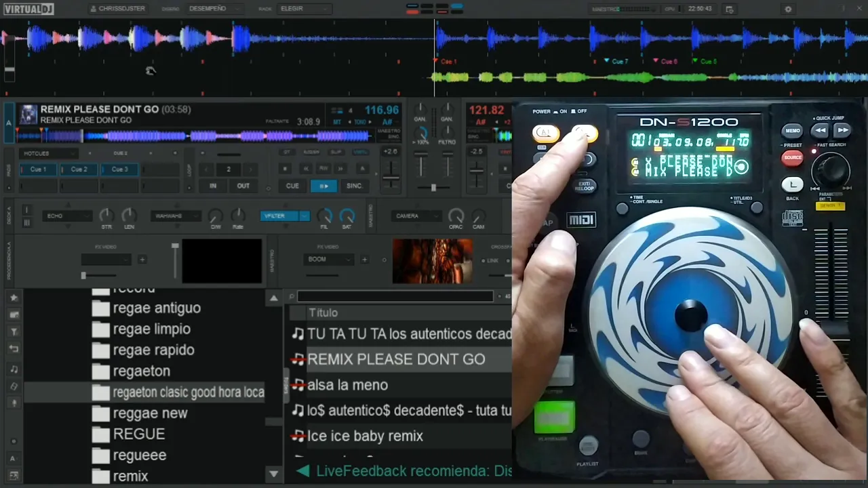Open the DESEMPEÑO layout dropdown
868x488 pixels.
point(216,9)
